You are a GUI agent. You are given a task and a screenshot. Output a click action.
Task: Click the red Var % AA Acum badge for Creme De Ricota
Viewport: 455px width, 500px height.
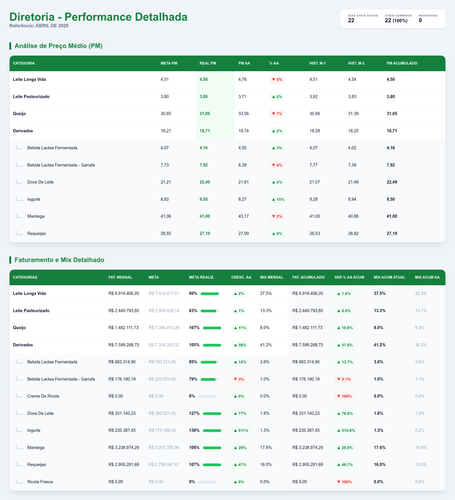[x=344, y=396]
